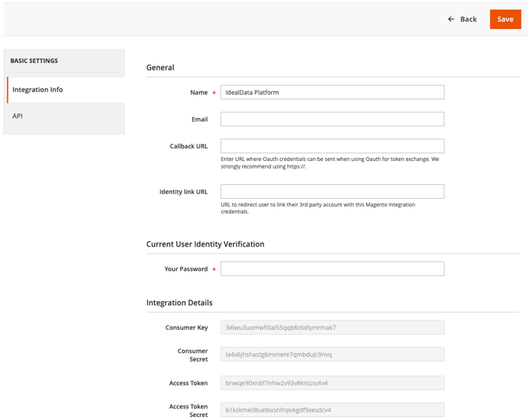Save the integration settings
Viewport: 530px width, 420px height.
pyautogui.click(x=505, y=19)
